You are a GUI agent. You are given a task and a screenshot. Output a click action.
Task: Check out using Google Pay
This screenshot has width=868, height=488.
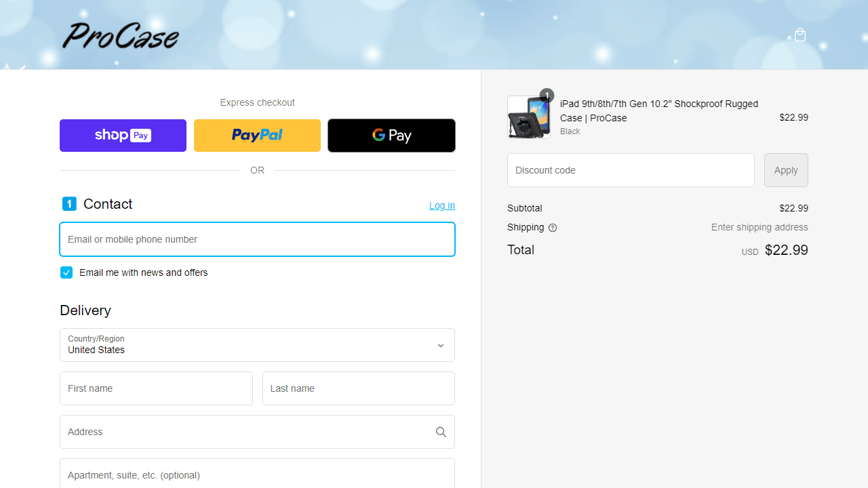pyautogui.click(x=391, y=136)
